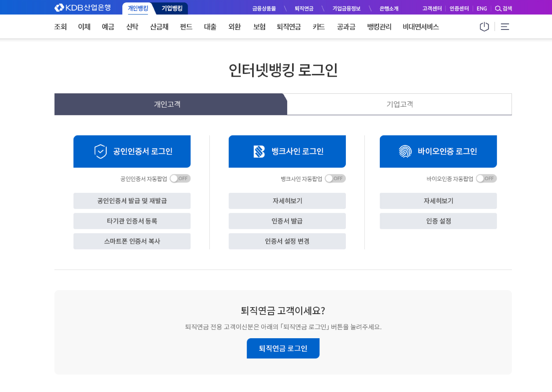Open the 퇴직연금 main menu item
Image resolution: width=552 pixels, height=392 pixels.
tap(289, 27)
